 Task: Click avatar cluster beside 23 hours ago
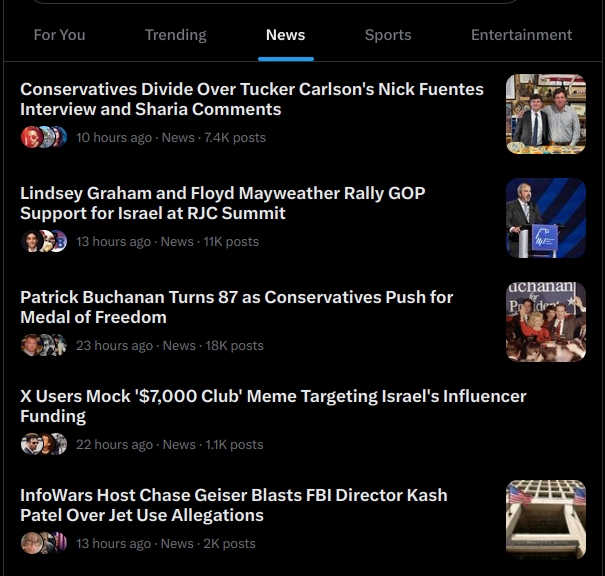pos(44,345)
